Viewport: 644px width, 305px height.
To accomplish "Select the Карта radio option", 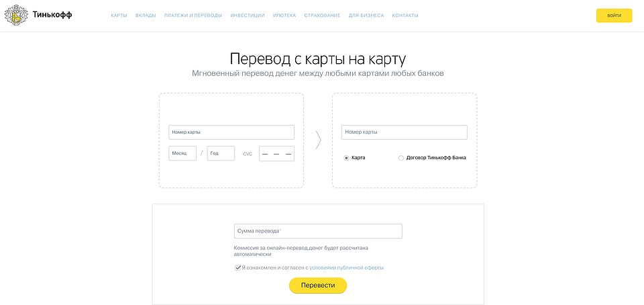I will click(x=346, y=158).
